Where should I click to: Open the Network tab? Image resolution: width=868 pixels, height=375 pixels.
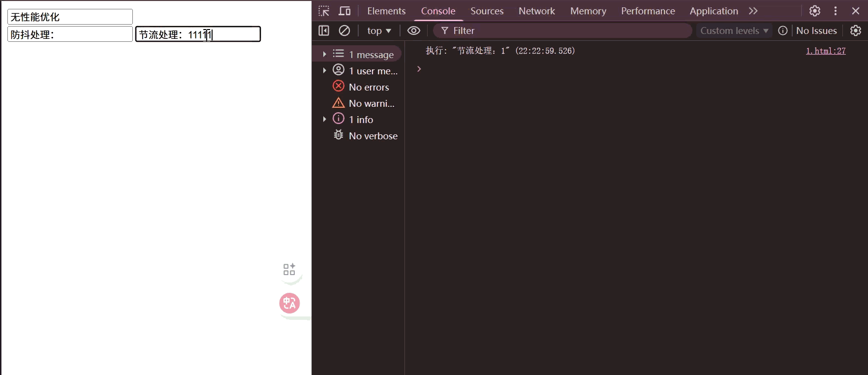[x=536, y=11]
